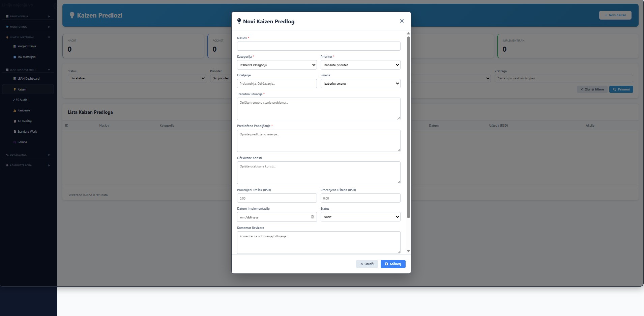This screenshot has width=644, height=316.
Task: Click the dialog scrollbar down arrow
Action: (x=408, y=251)
